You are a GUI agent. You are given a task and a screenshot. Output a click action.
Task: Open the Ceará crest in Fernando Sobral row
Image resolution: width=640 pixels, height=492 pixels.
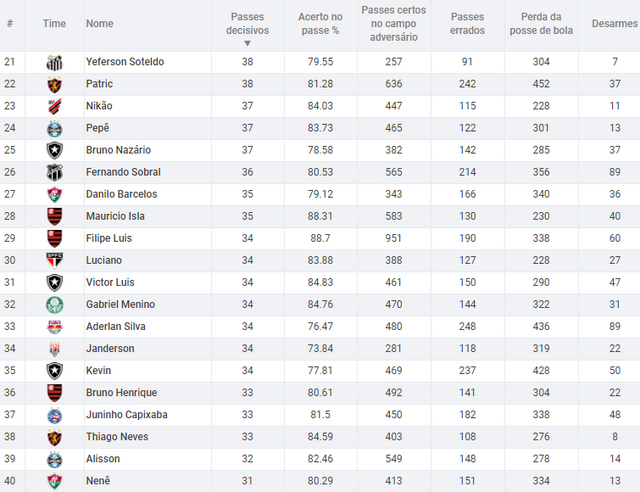(54, 173)
